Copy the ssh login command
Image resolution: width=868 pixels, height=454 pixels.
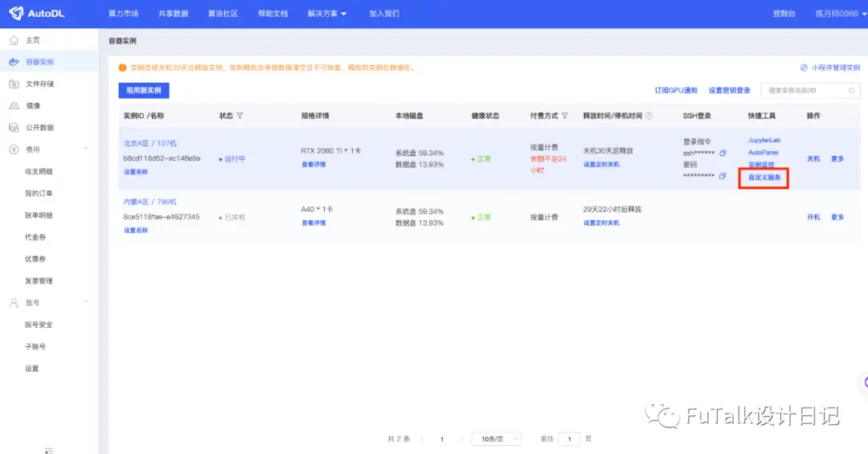point(723,153)
